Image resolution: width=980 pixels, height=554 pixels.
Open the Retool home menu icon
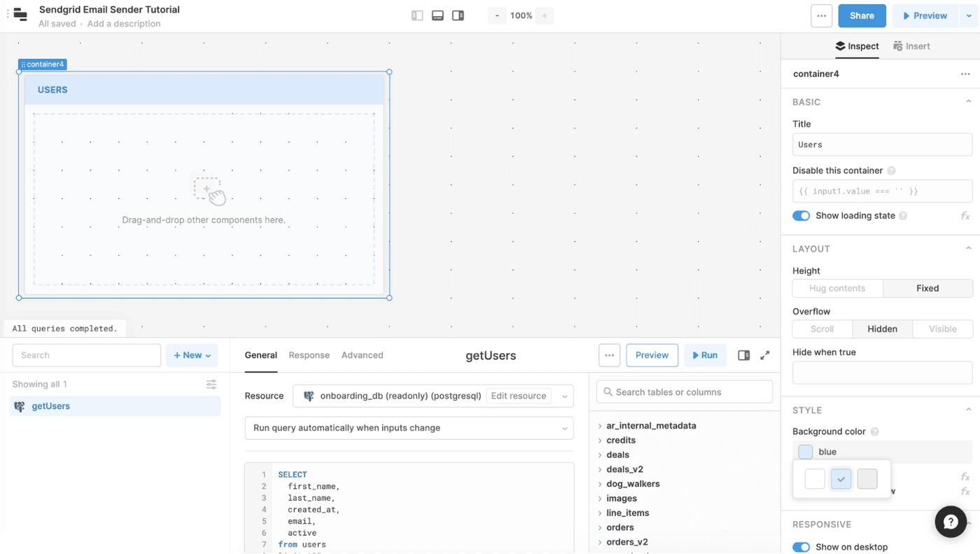[19, 15]
